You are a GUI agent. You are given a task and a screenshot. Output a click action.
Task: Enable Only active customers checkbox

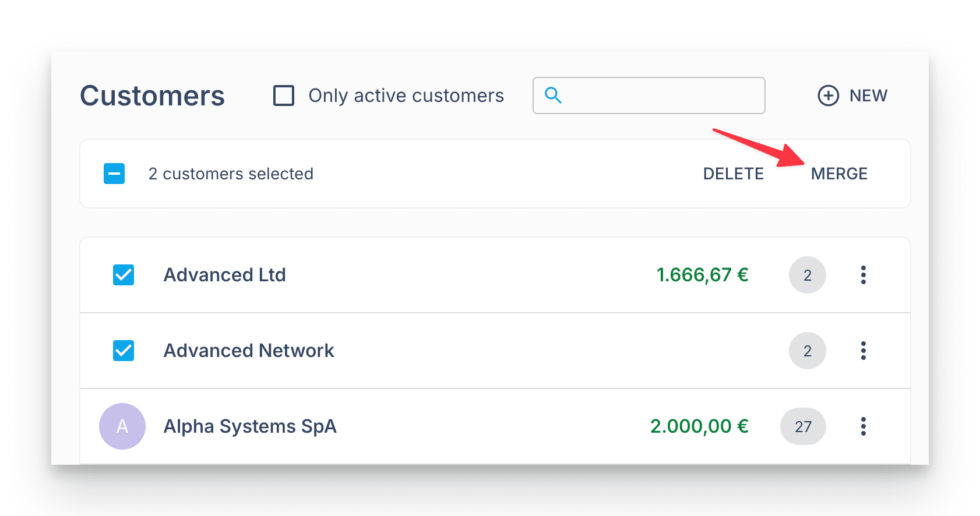click(x=284, y=96)
